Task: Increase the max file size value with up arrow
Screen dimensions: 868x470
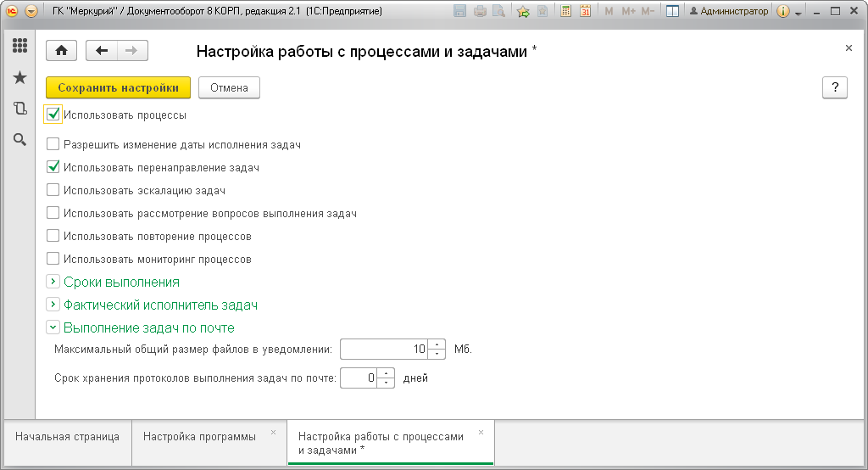Action: (437, 344)
